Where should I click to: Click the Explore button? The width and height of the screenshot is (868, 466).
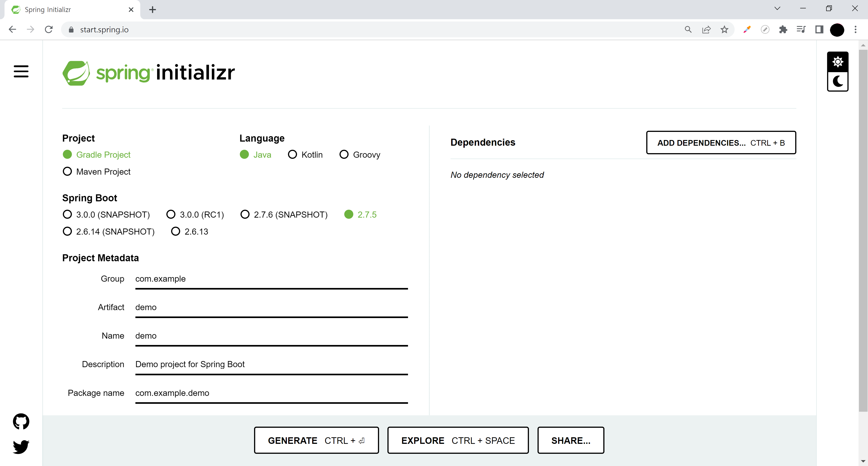458,440
